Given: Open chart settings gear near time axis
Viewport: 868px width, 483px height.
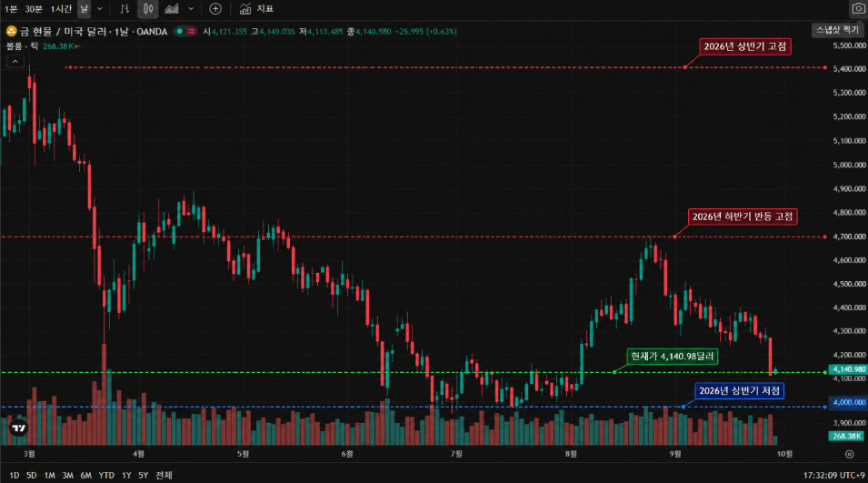Looking at the screenshot, I should (x=849, y=454).
